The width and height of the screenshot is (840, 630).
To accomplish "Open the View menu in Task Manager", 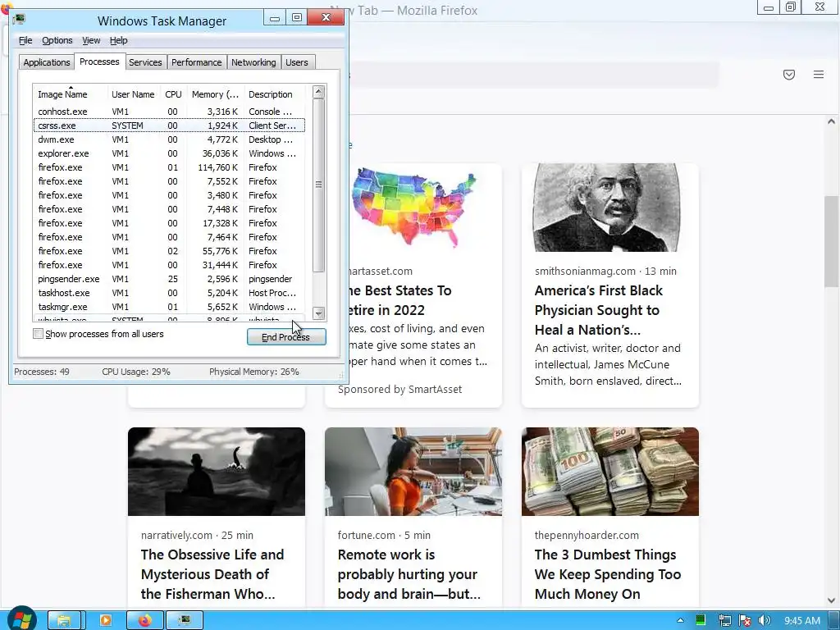I will coord(90,40).
